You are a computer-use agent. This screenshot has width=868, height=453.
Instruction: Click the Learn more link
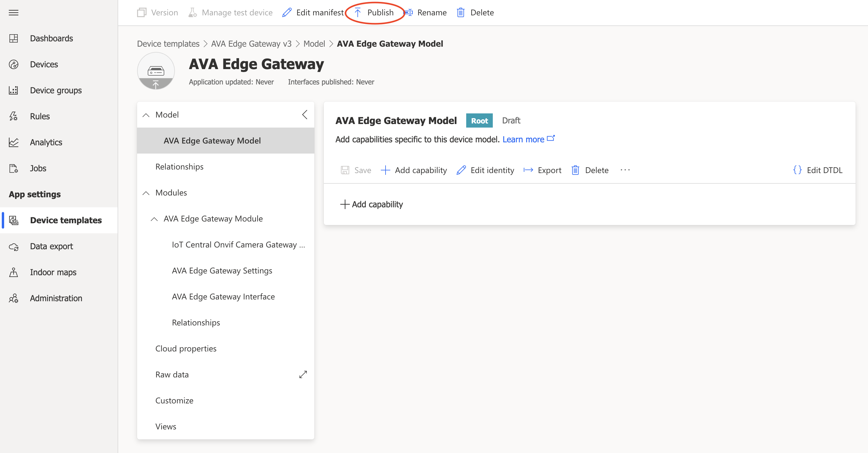tap(523, 139)
